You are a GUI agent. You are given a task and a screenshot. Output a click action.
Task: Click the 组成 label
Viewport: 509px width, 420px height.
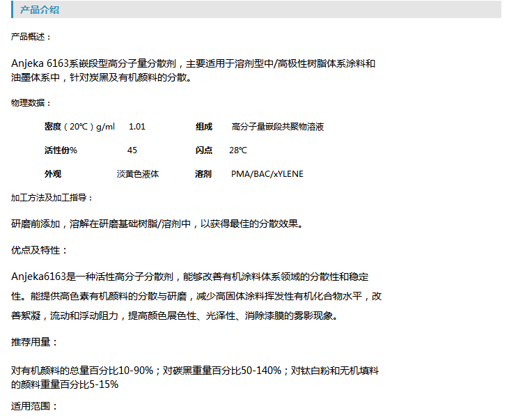tap(204, 127)
